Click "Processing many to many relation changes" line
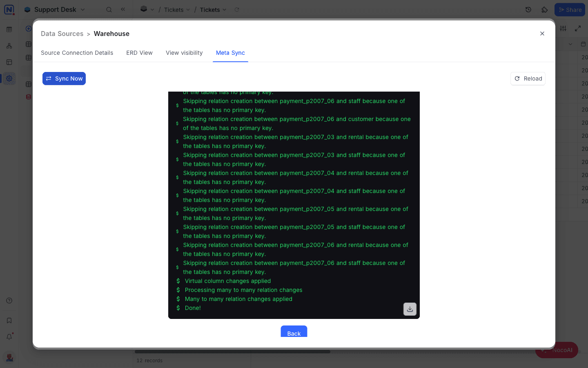588x368 pixels. 243,290
